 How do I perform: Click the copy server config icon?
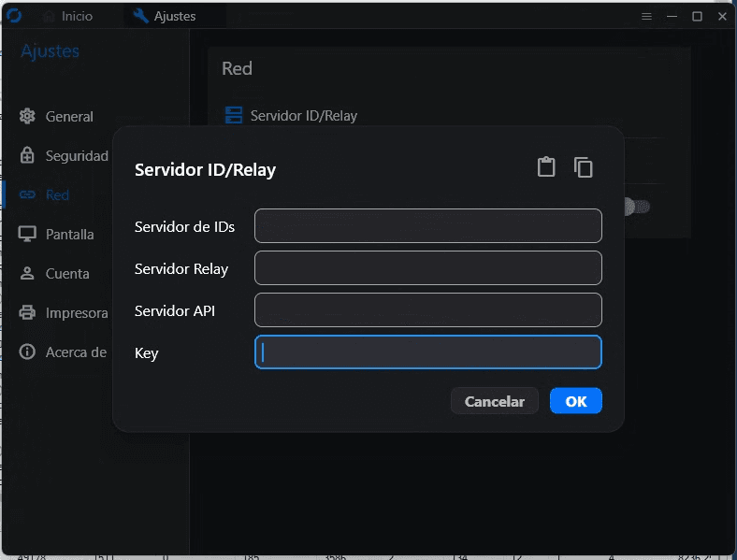tap(584, 167)
